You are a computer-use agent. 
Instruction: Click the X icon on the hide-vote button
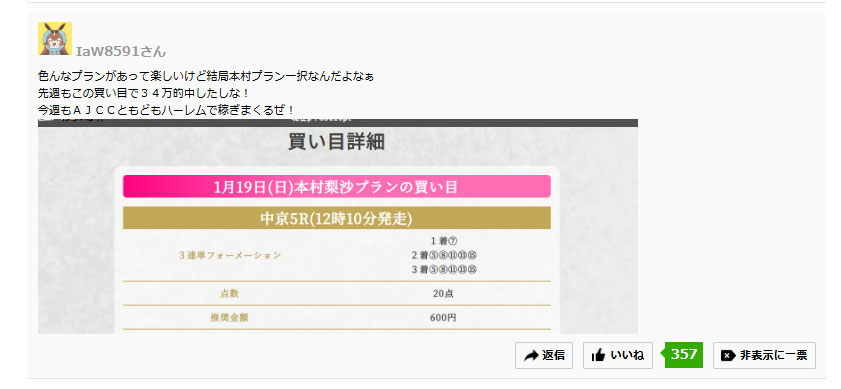tap(728, 356)
